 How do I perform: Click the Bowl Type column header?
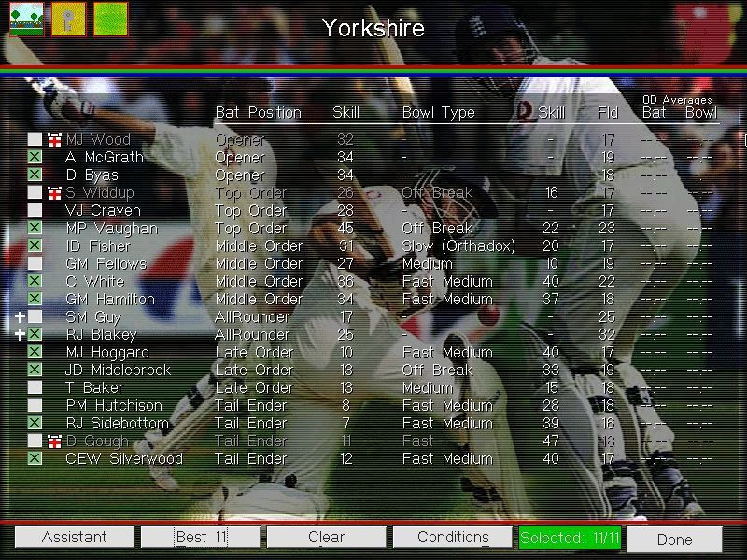tap(438, 113)
